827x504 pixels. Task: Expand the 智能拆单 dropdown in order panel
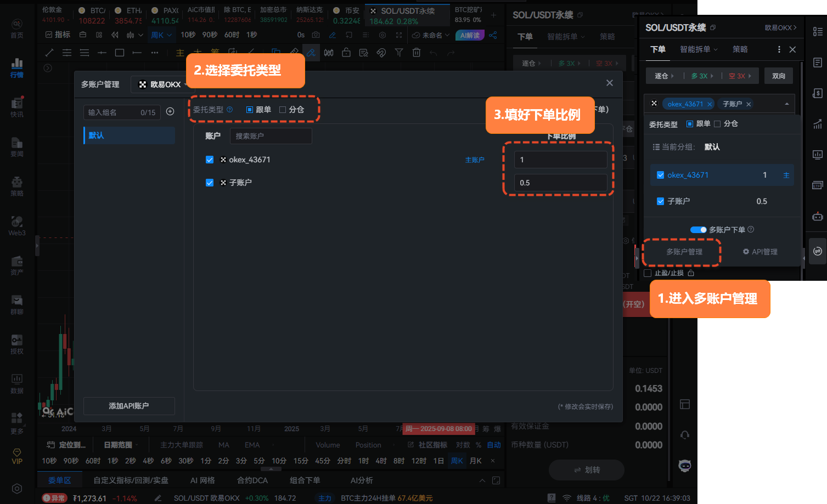[698, 49]
